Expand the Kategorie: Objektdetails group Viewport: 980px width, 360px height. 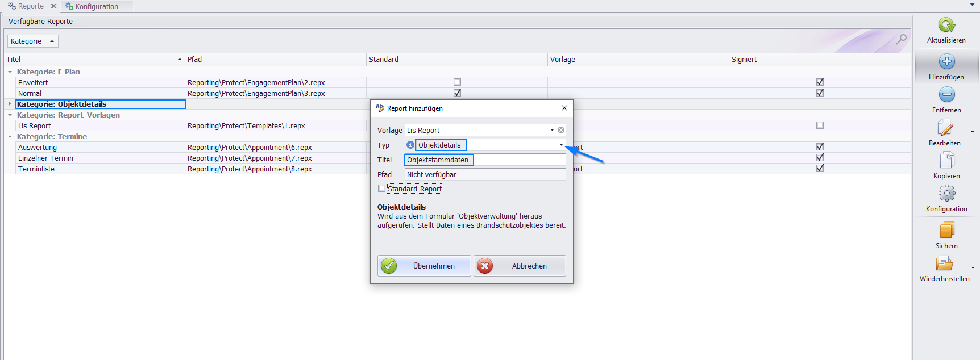point(10,104)
